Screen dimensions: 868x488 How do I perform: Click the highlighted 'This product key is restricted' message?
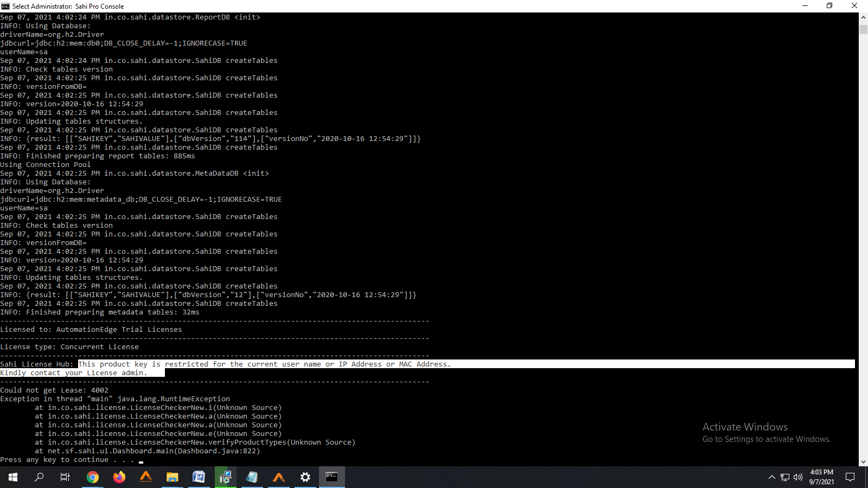click(265, 364)
